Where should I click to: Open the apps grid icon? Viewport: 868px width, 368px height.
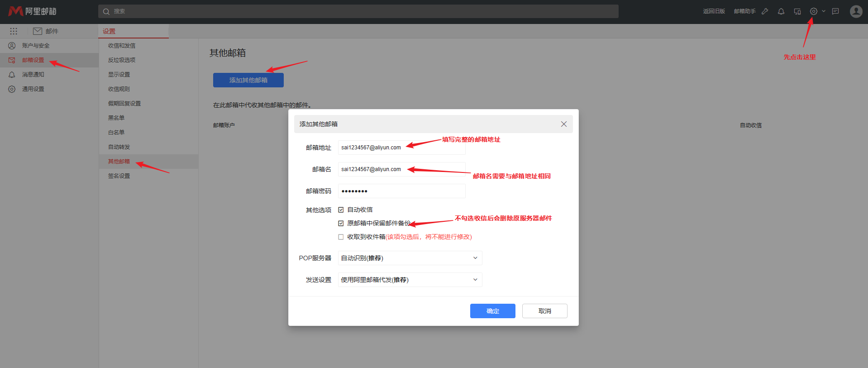point(14,31)
